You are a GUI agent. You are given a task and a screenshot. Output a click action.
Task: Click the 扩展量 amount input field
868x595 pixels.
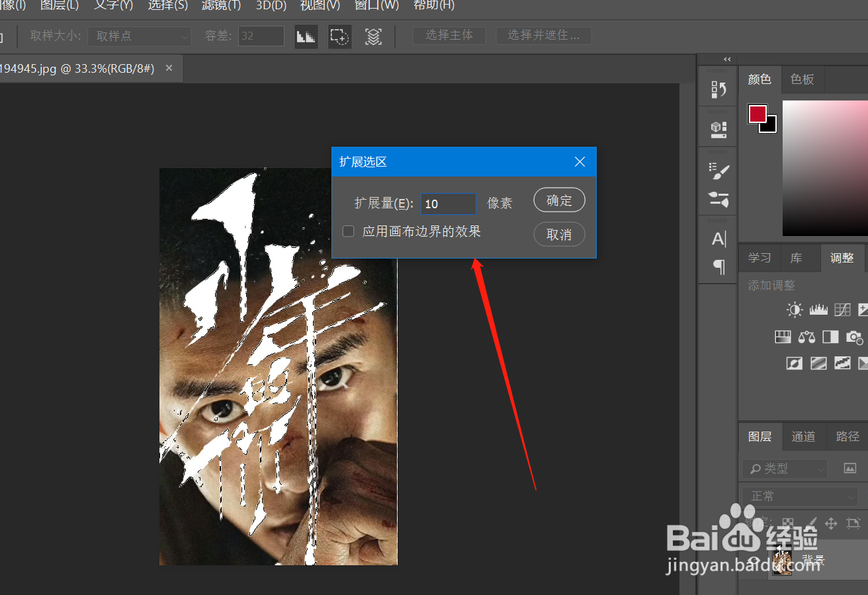point(448,204)
